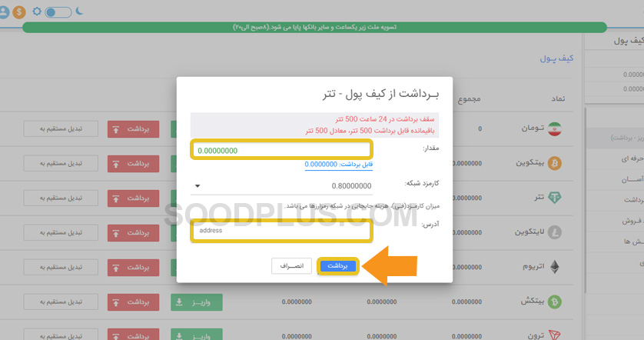Click the upload arrow icon in تومان برداشت button
644x340 pixels.
click(x=116, y=129)
